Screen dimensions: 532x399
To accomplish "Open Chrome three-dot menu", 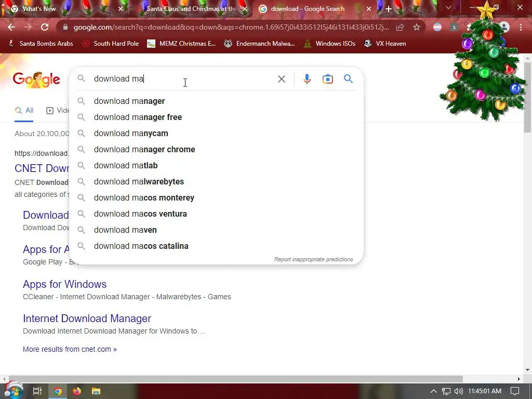I will tap(521, 27).
